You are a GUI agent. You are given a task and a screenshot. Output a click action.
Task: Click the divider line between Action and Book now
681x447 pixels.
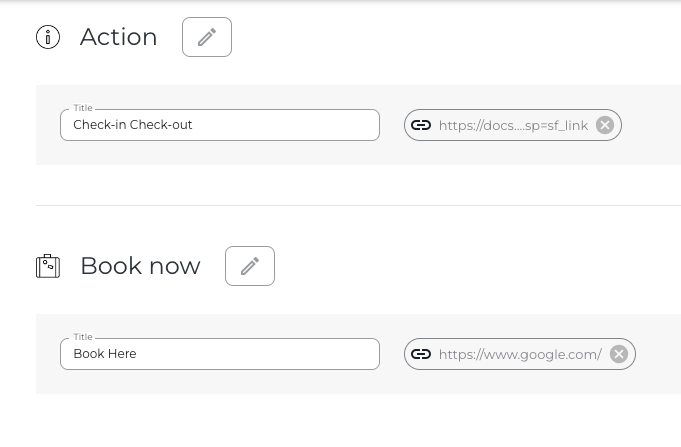pos(350,205)
